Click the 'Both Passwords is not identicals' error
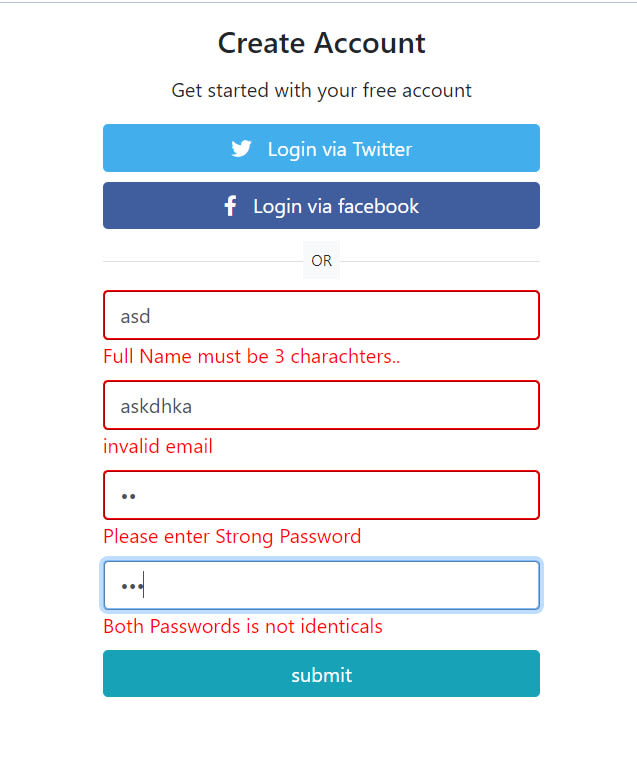637x763 pixels. coord(243,627)
